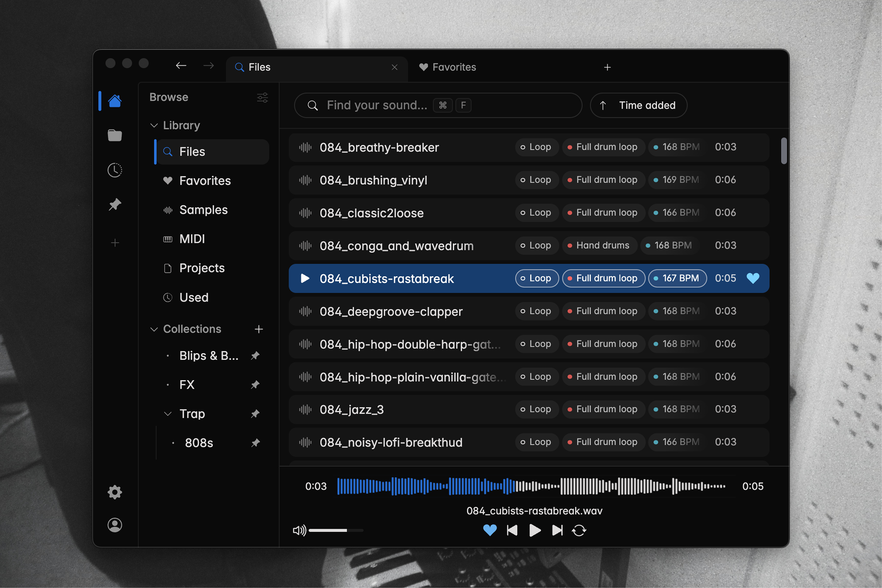Click the 167 BPM tag on selected row
Image resolution: width=882 pixels, height=588 pixels.
[677, 278]
